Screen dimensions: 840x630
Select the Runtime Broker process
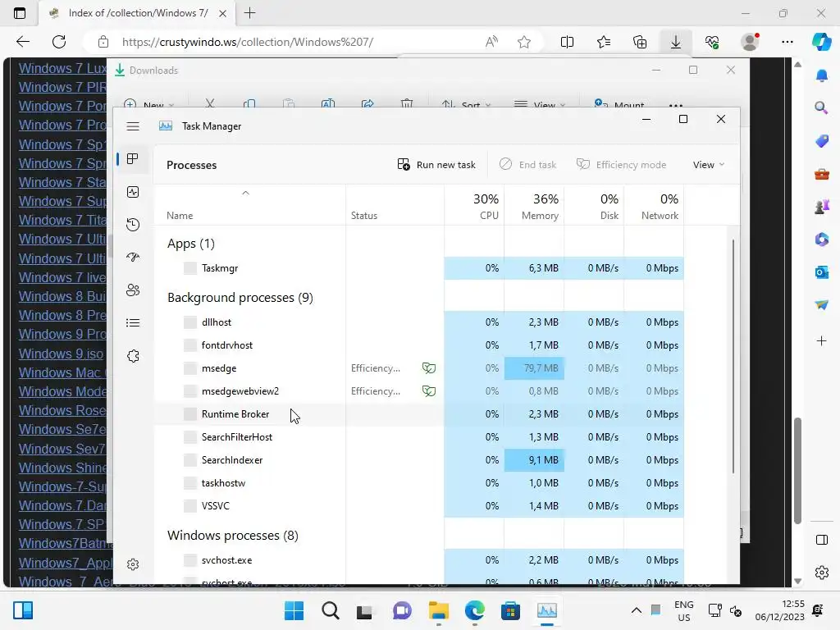pyautogui.click(x=419, y=414)
